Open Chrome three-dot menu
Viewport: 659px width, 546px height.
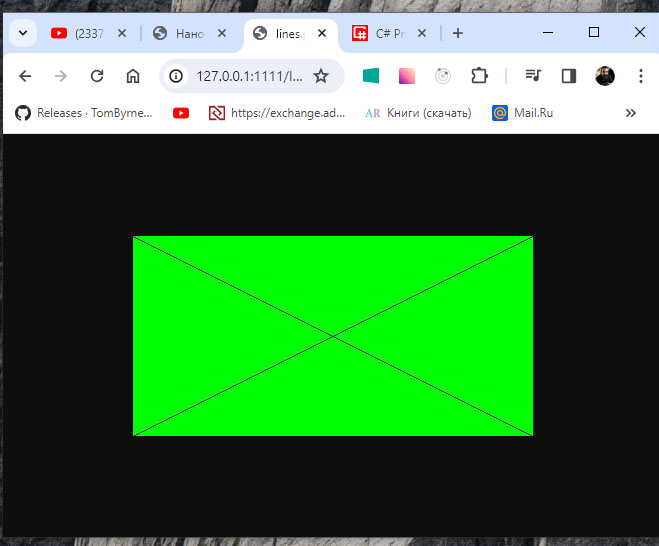641,76
